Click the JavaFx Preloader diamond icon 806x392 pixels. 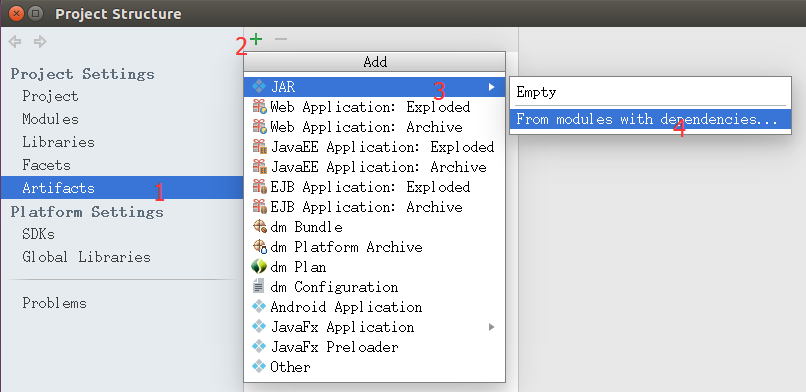259,347
